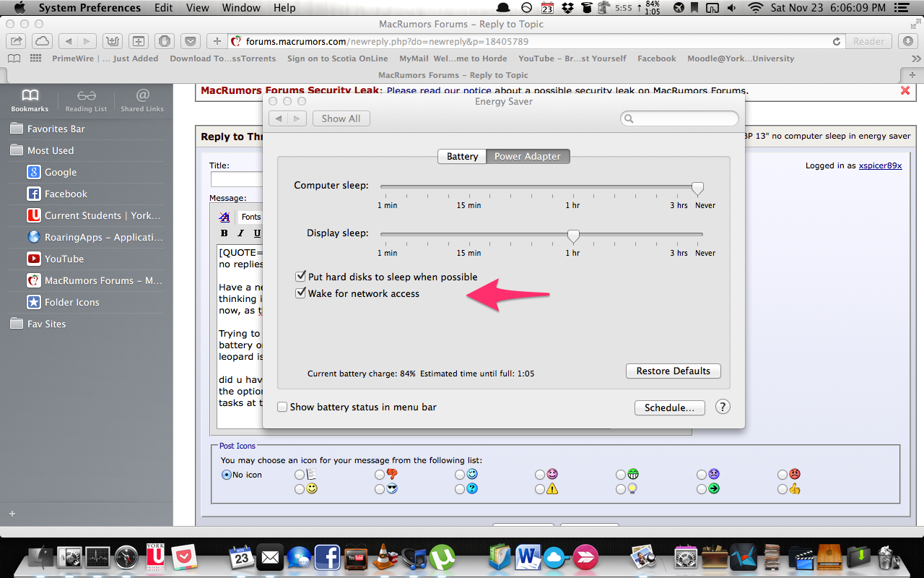Switch sidebar to Reading List
924x578 pixels.
point(86,100)
